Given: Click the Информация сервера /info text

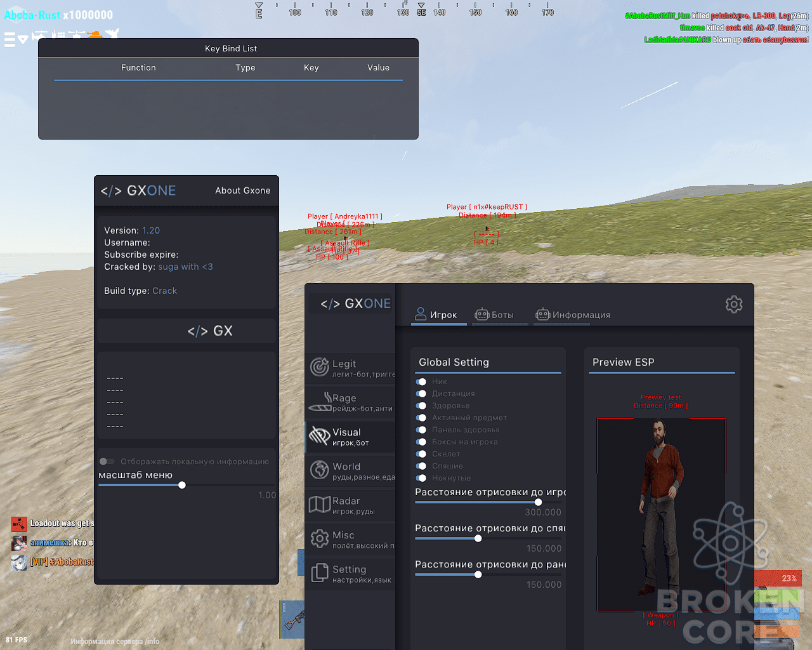Looking at the screenshot, I should click(115, 642).
